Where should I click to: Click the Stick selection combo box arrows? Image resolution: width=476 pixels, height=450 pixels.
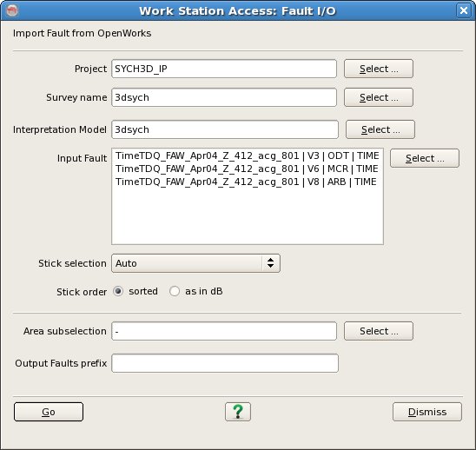tap(270, 263)
